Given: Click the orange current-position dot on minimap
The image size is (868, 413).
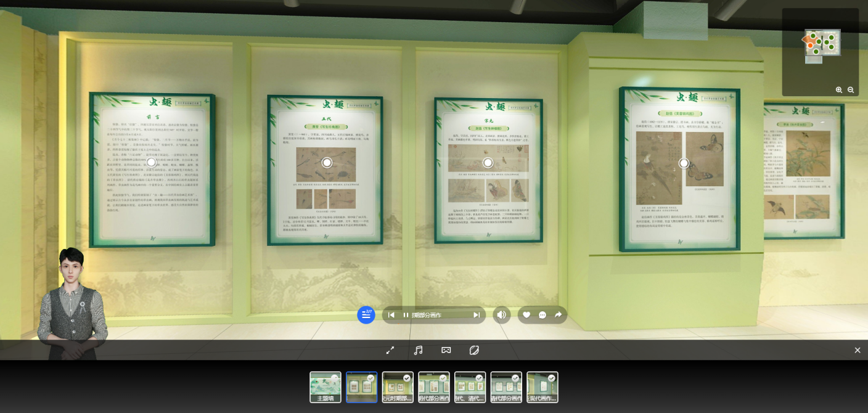Looking at the screenshot, I should tap(811, 45).
